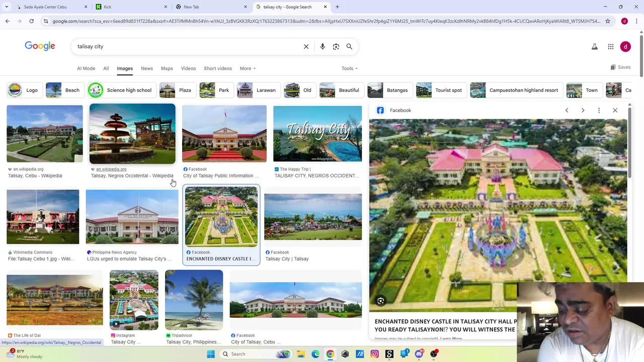644x362 pixels.
Task: Open File Explorer from taskbar
Action: pos(301,354)
